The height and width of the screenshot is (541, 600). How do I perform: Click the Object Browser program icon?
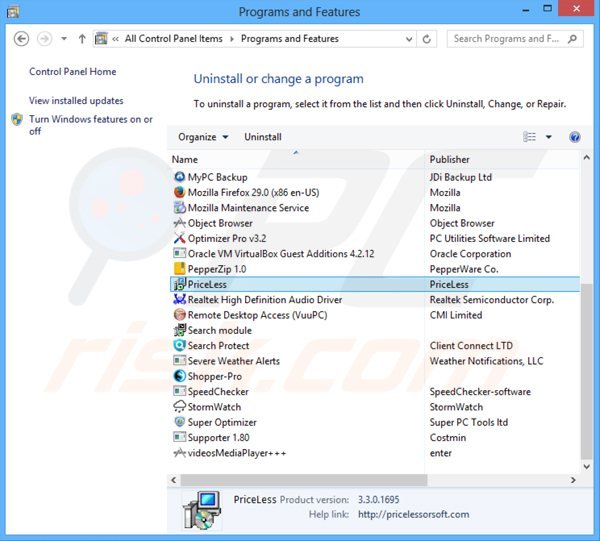pos(179,223)
